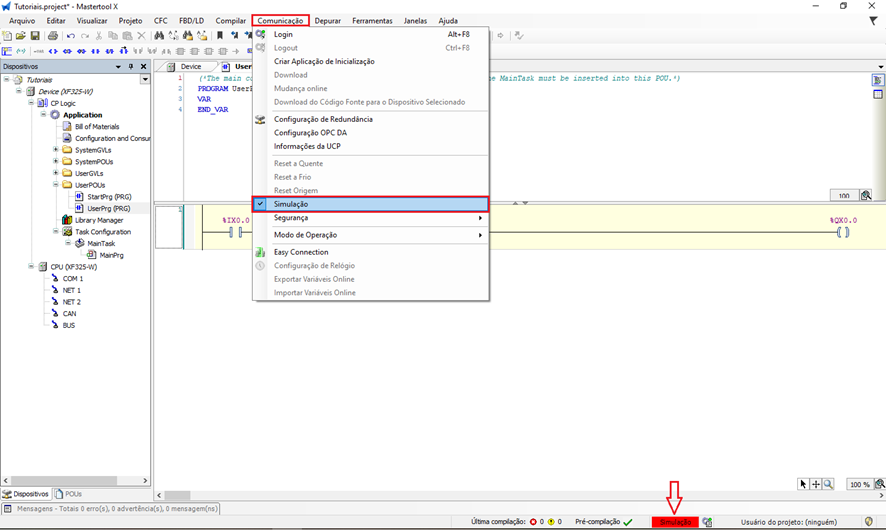Choose Login from the Comunicação menu
This screenshot has width=886, height=532.
(283, 34)
